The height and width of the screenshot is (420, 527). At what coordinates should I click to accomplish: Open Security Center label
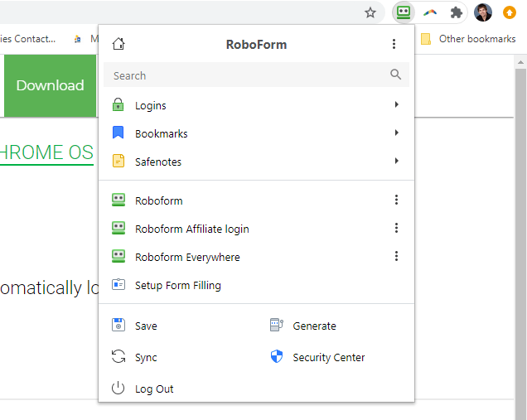329,358
